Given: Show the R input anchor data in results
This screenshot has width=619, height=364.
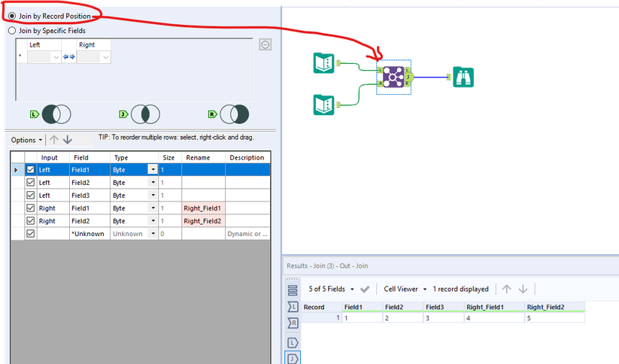Looking at the screenshot, I should tap(293, 323).
